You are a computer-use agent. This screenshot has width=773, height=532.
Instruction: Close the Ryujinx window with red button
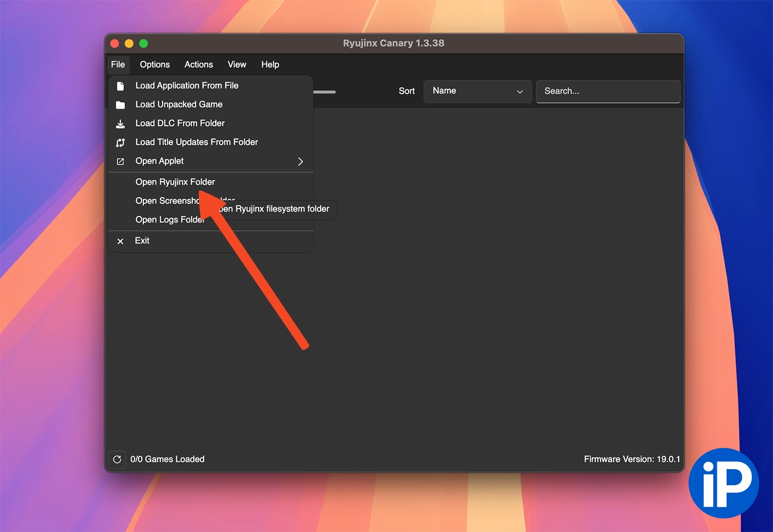tap(115, 44)
